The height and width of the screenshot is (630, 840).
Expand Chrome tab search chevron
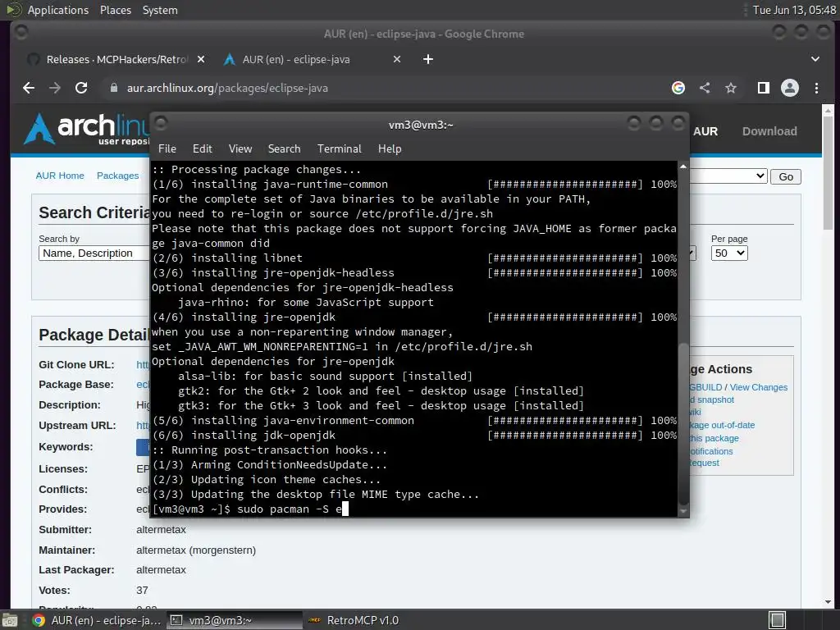(x=815, y=59)
